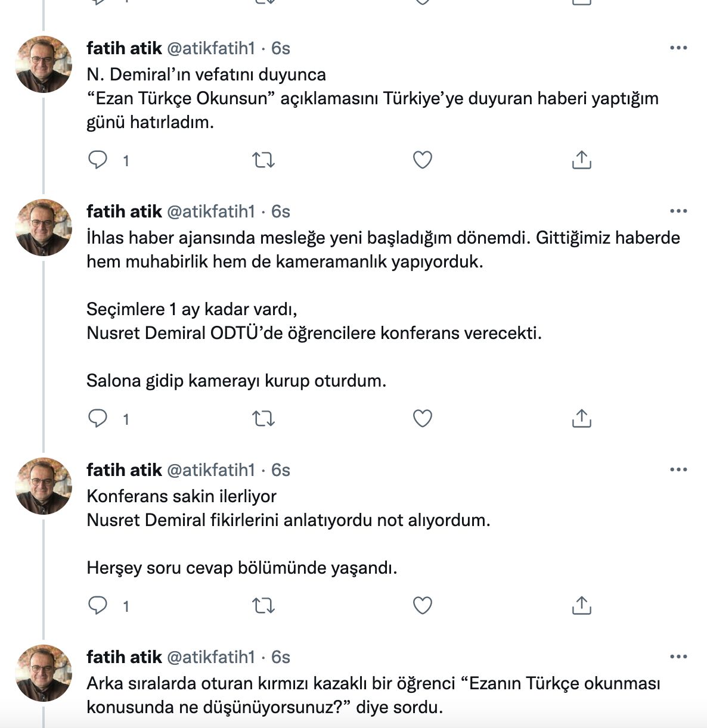Retweet the tweet mentioning 'Ezan Türkçe Okunsun'
This screenshot has height=728, width=707.
click(264, 160)
